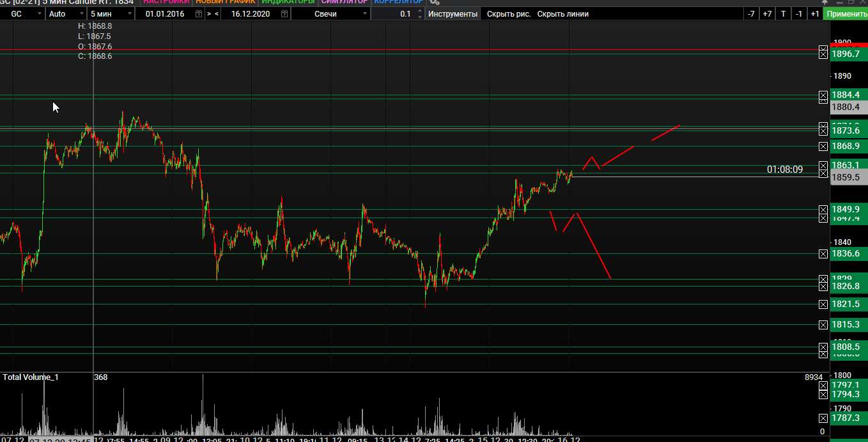Click the +1 day button
Image resolution: width=868 pixels, height=442 pixels.
click(814, 13)
